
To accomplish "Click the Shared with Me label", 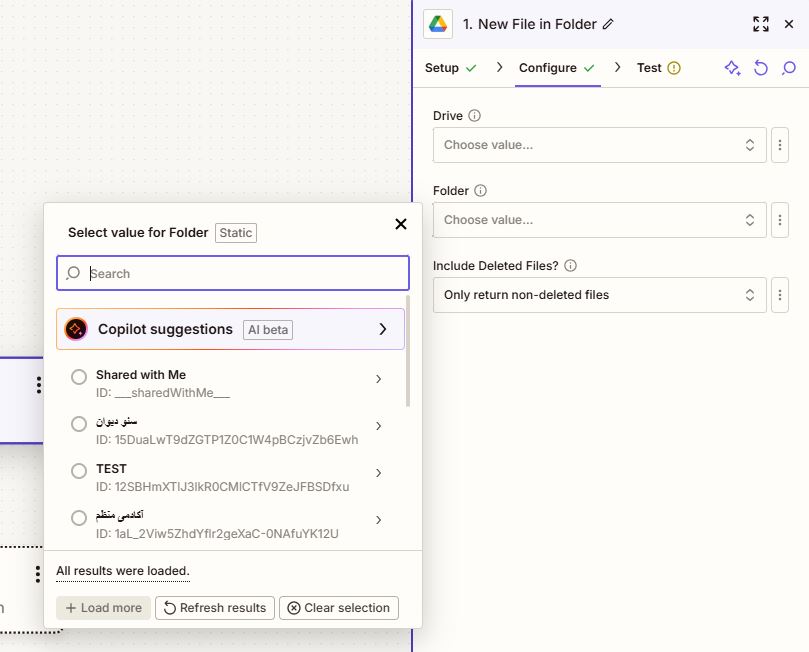I will (141, 375).
